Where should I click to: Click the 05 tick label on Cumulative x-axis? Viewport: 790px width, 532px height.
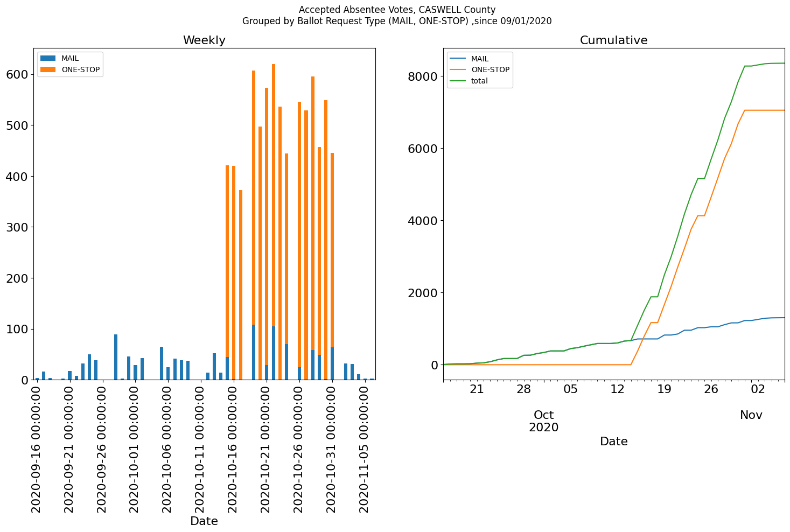[x=570, y=389]
